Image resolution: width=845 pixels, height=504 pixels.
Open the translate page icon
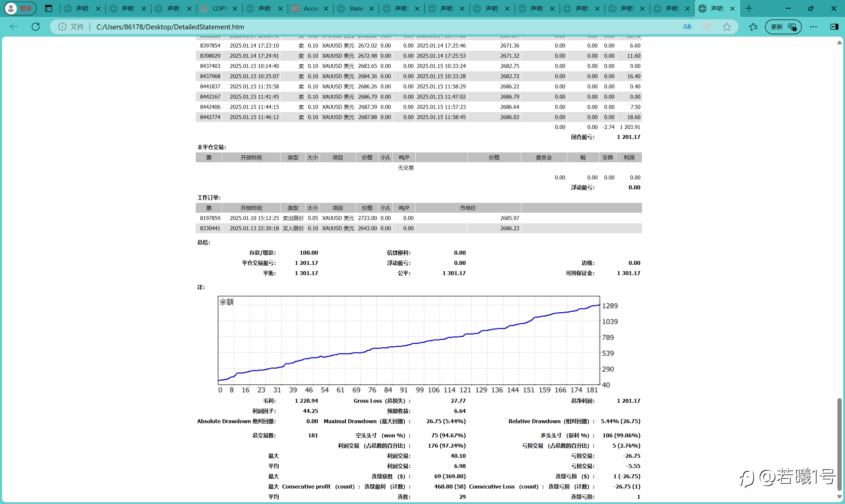[687, 26]
